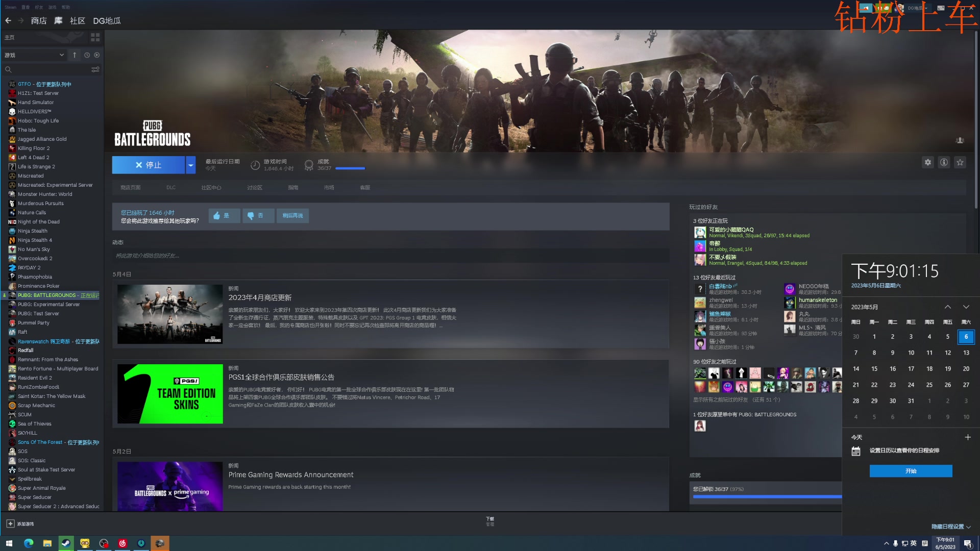Toggle the 拼 input mode indicator
980x551 pixels.
(925, 543)
